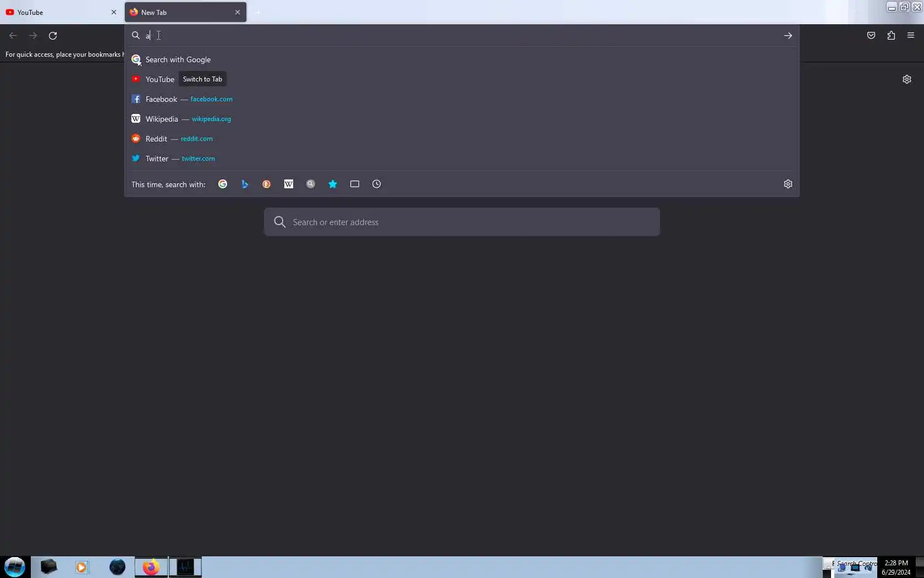Focus the address bar text field
Image resolution: width=924 pixels, height=578 pixels.
pyautogui.click(x=462, y=35)
